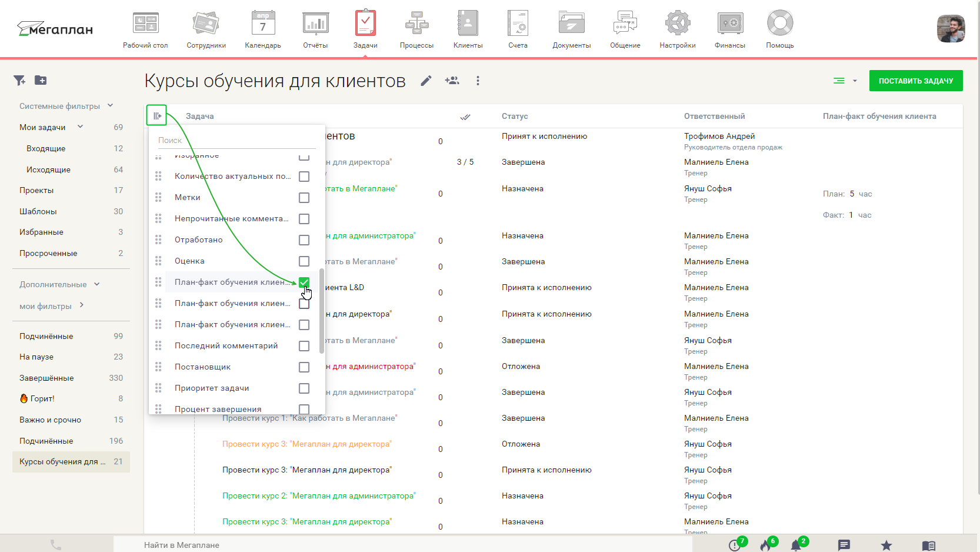Open the alerts icon with badge 7
The image size is (980, 552).
pyautogui.click(x=735, y=545)
